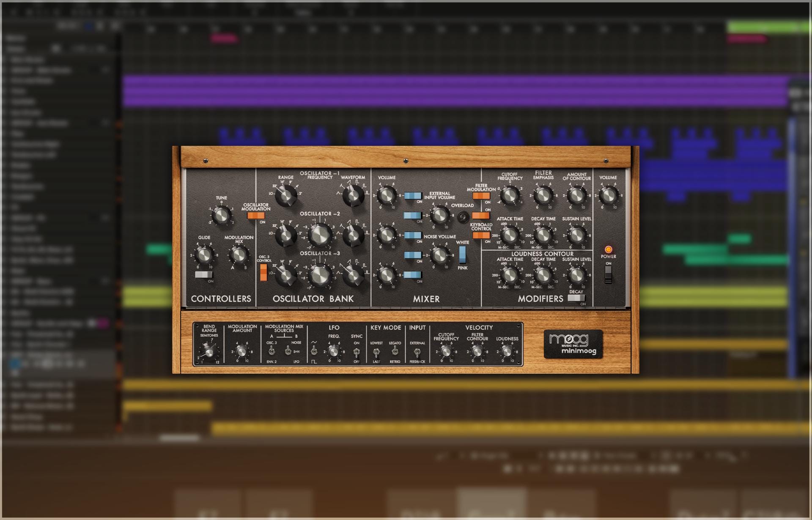812x520 pixels.
Task: Toggle the Decay switch in Modifiers
Action: (x=576, y=298)
